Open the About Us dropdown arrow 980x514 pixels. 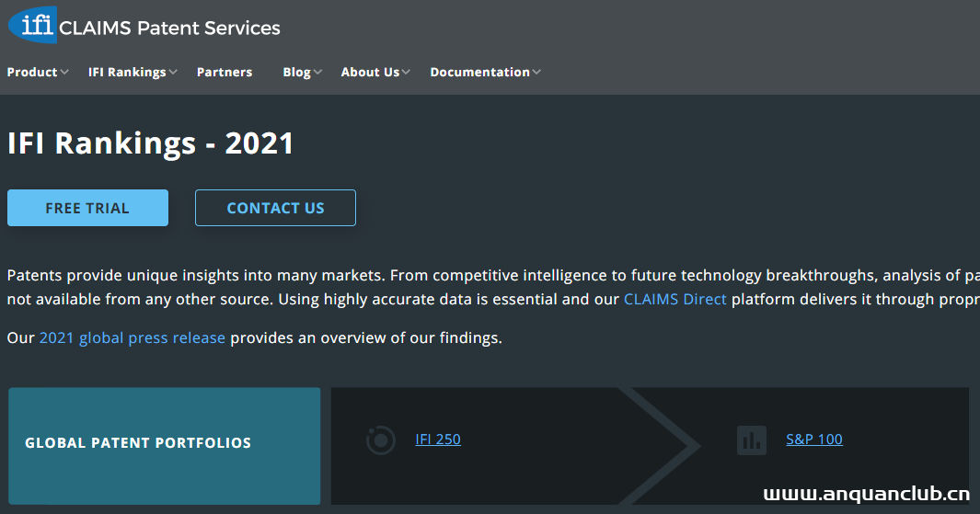pyautogui.click(x=406, y=72)
